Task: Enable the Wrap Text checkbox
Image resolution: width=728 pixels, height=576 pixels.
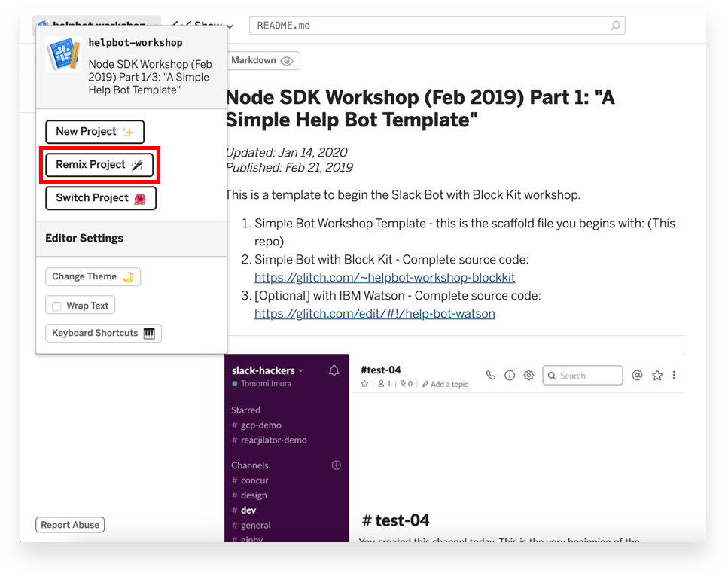Action: click(56, 306)
